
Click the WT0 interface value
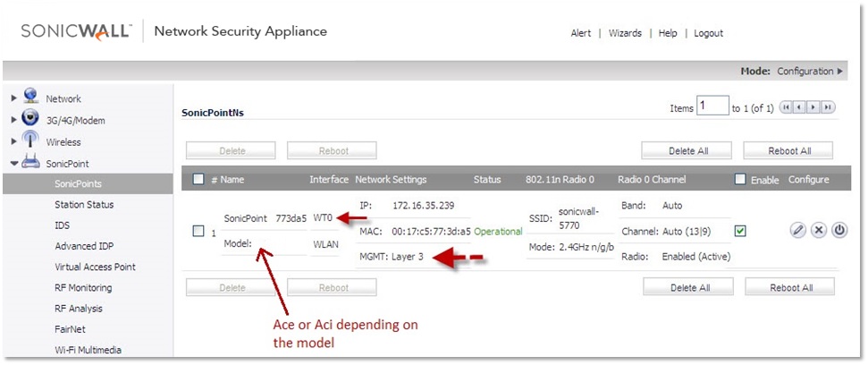(323, 217)
